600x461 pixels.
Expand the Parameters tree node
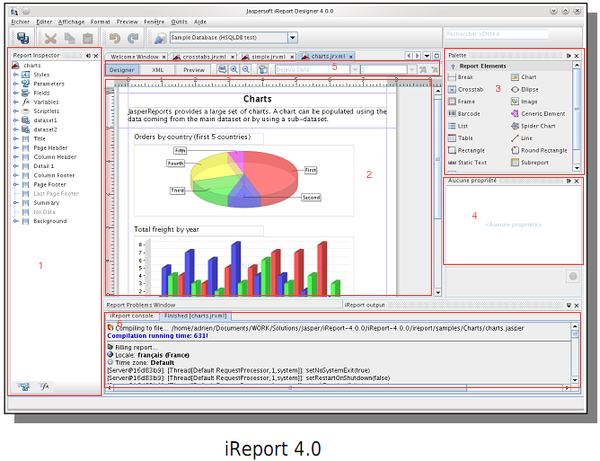pos(16,84)
